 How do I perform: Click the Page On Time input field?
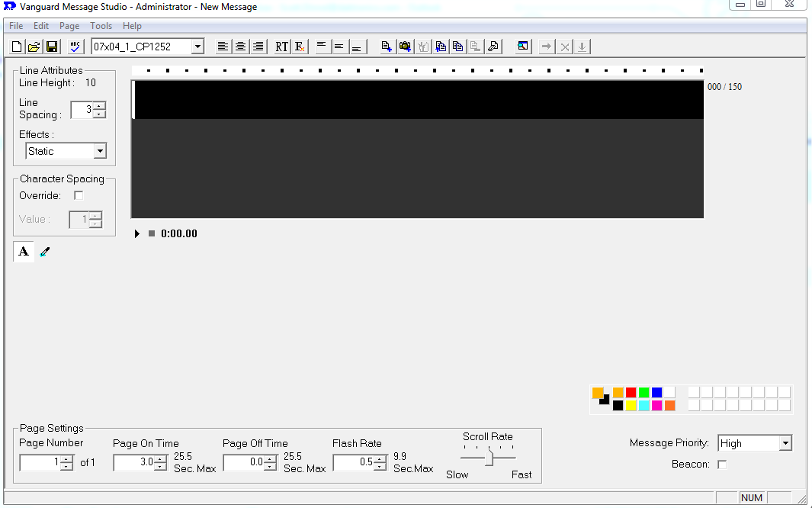pyautogui.click(x=133, y=462)
